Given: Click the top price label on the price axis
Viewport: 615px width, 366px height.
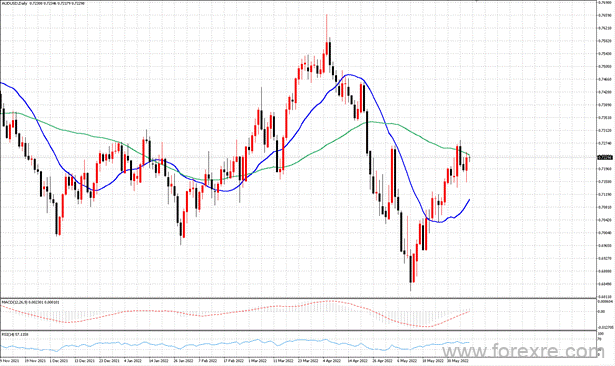Looking at the screenshot, I should [604, 2].
